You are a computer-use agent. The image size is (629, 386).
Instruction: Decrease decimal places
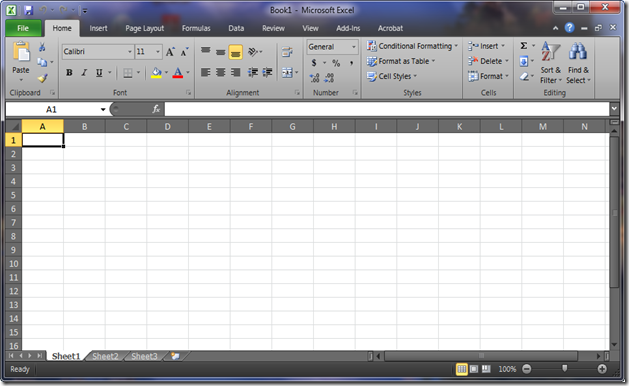(x=329, y=78)
